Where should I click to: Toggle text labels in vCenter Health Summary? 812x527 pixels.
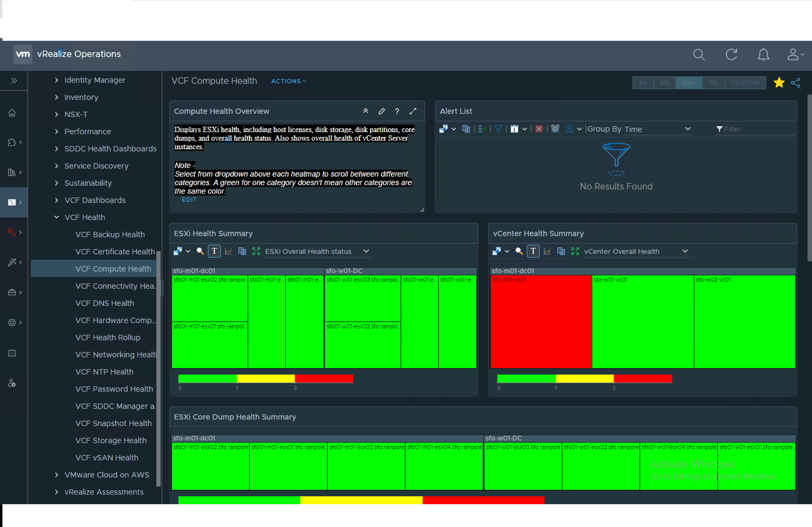[x=533, y=251]
